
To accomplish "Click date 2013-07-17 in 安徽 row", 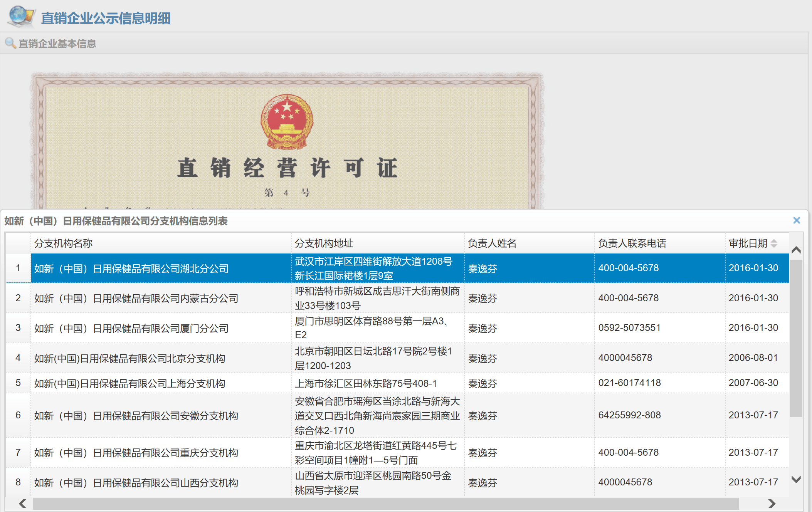I will (x=753, y=415).
